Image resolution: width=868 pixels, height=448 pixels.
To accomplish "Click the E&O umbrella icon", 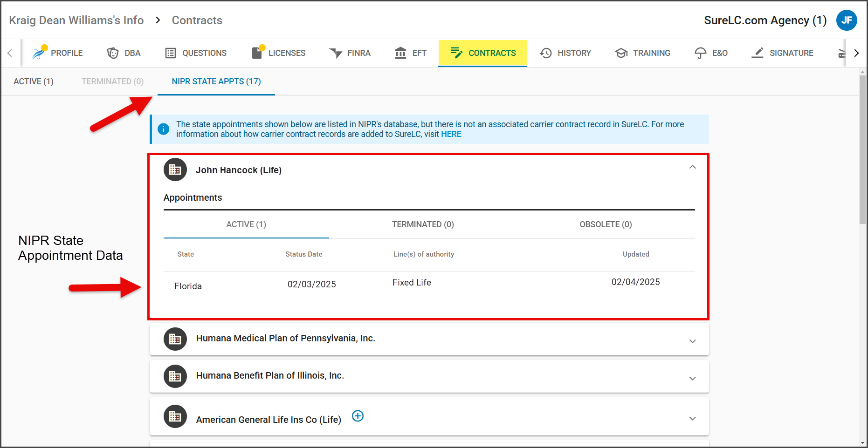I will click(701, 53).
